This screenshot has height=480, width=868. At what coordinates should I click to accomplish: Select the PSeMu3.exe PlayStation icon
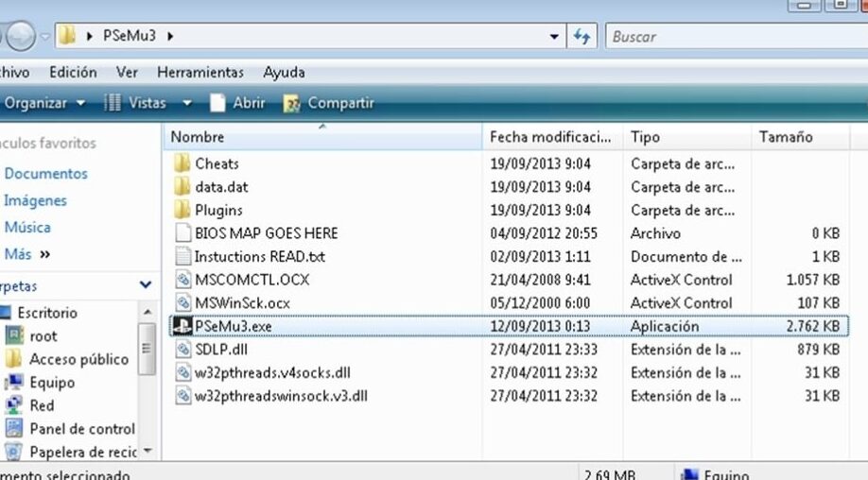(x=182, y=326)
